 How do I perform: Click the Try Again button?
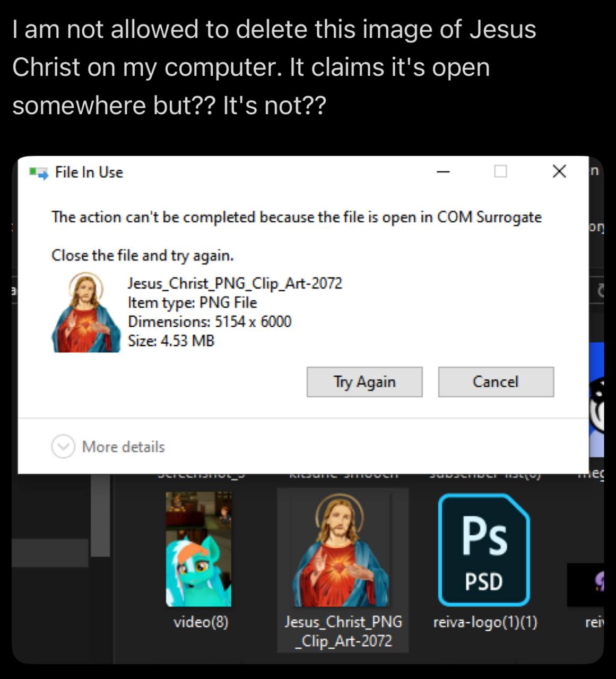pyautogui.click(x=365, y=382)
